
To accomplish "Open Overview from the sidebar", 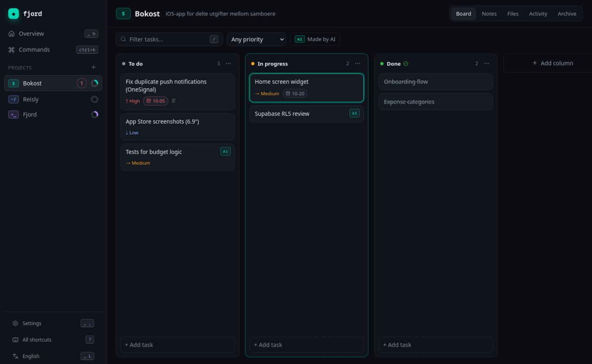I will pos(53,34).
